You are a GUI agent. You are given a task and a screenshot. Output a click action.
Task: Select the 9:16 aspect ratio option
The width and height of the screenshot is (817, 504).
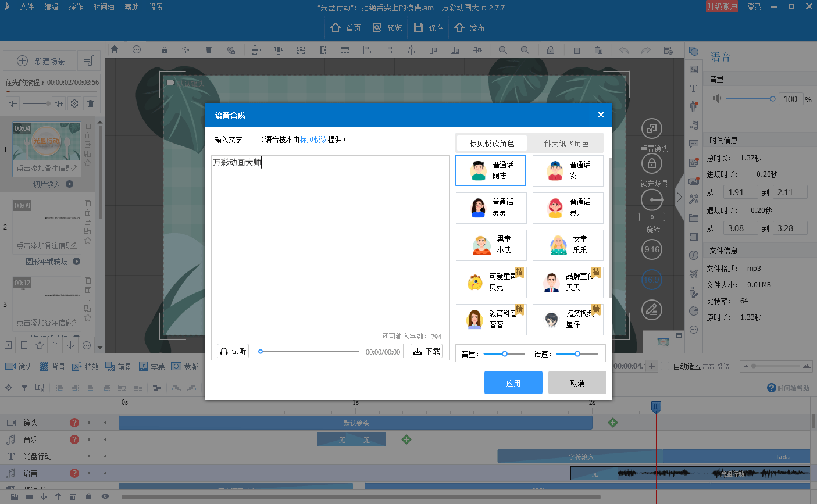click(652, 250)
